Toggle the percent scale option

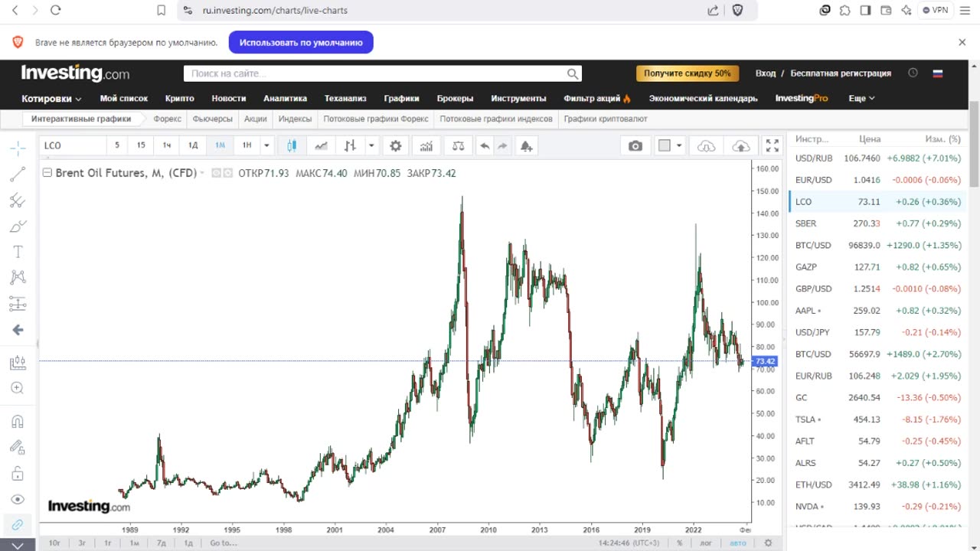coord(680,543)
